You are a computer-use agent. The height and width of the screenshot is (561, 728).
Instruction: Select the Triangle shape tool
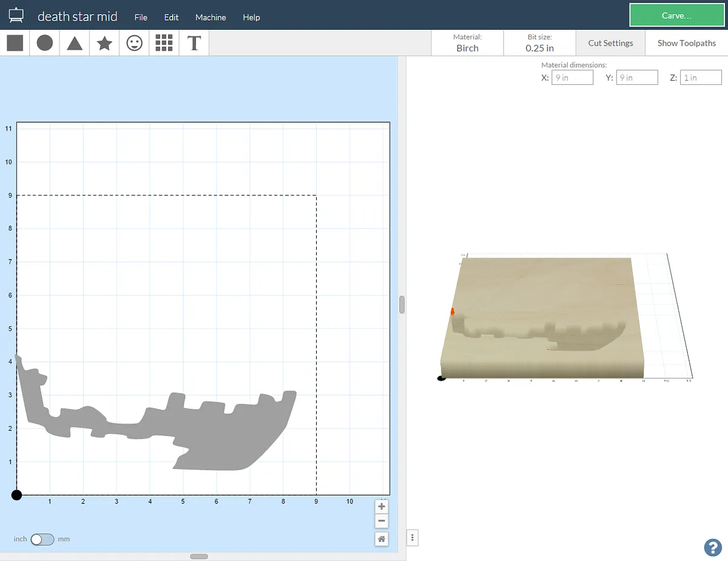[x=75, y=43]
